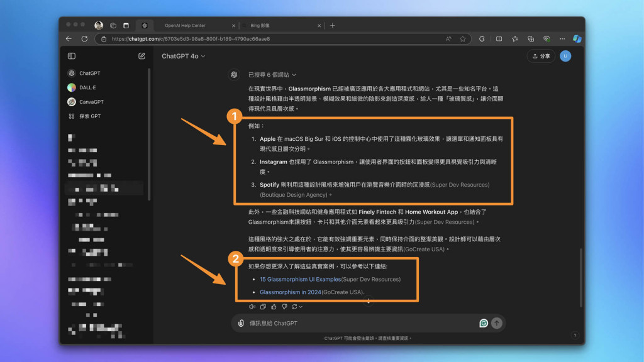Image resolution: width=644 pixels, height=362 pixels.
Task: Open the user profile avatar
Action: (x=565, y=56)
